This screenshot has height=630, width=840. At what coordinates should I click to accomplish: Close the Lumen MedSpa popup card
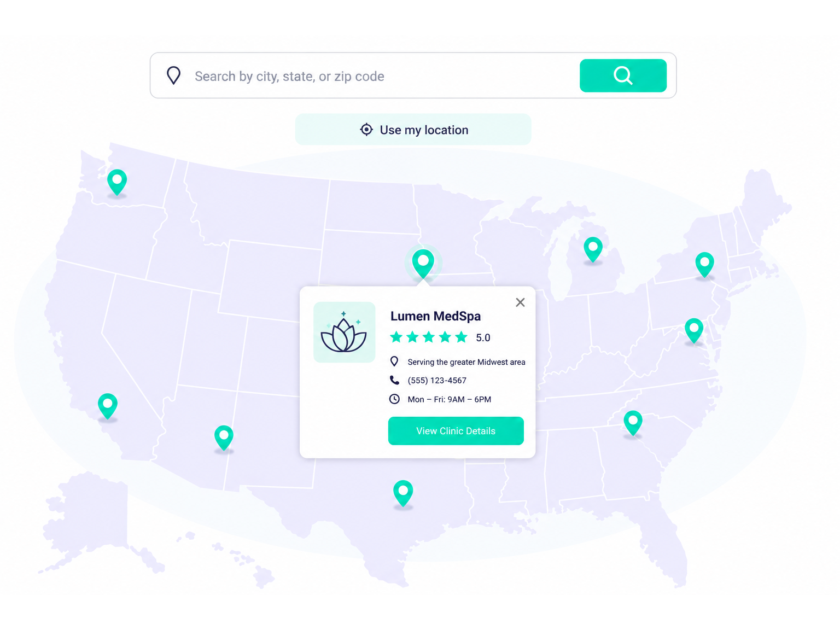[520, 302]
